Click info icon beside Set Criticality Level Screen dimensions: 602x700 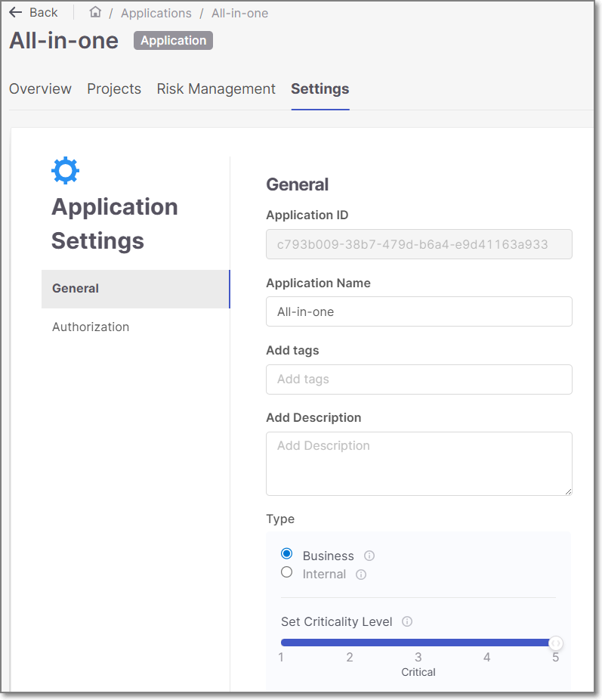407,622
